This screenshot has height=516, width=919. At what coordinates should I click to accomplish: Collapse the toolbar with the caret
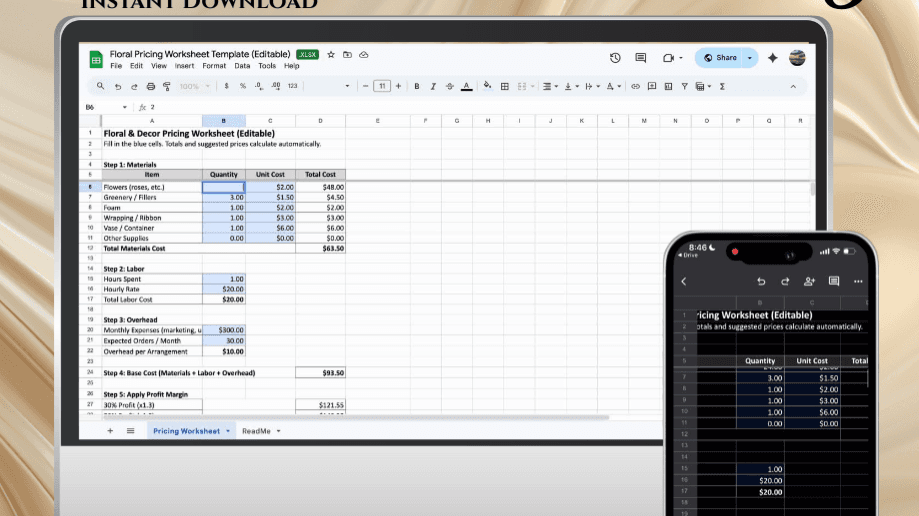tap(793, 86)
